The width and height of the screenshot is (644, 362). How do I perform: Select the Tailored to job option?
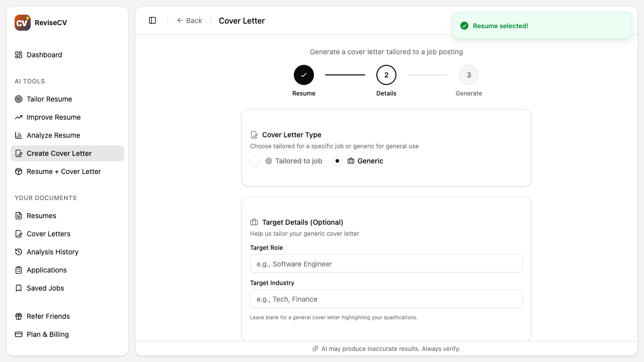coord(255,161)
